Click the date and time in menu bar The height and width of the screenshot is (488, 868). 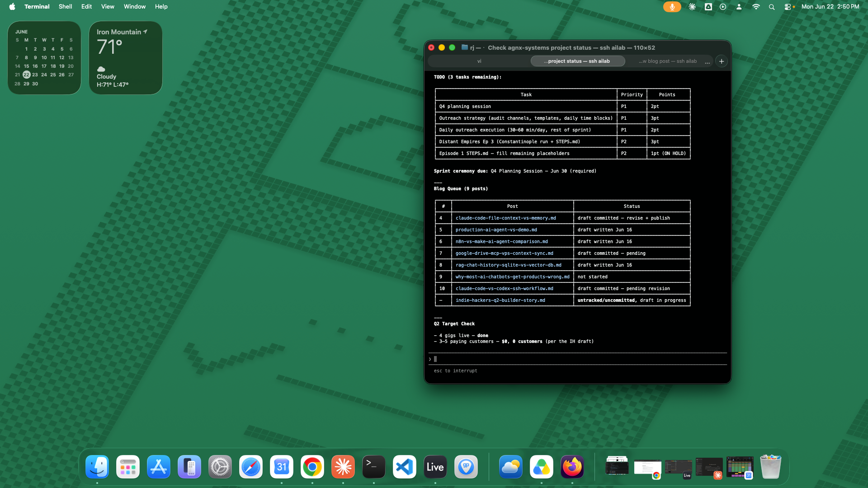tap(830, 7)
